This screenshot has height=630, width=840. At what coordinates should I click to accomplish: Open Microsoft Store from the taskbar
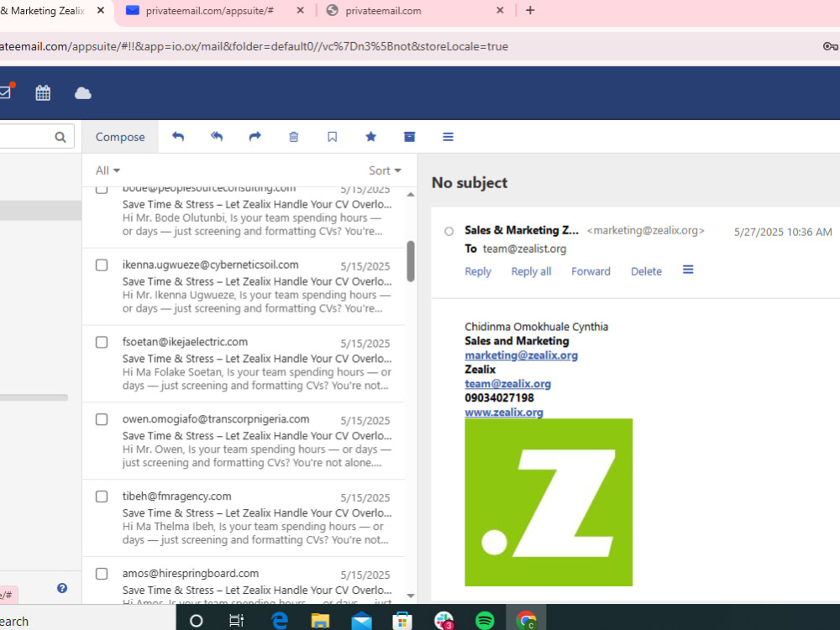[x=402, y=621]
